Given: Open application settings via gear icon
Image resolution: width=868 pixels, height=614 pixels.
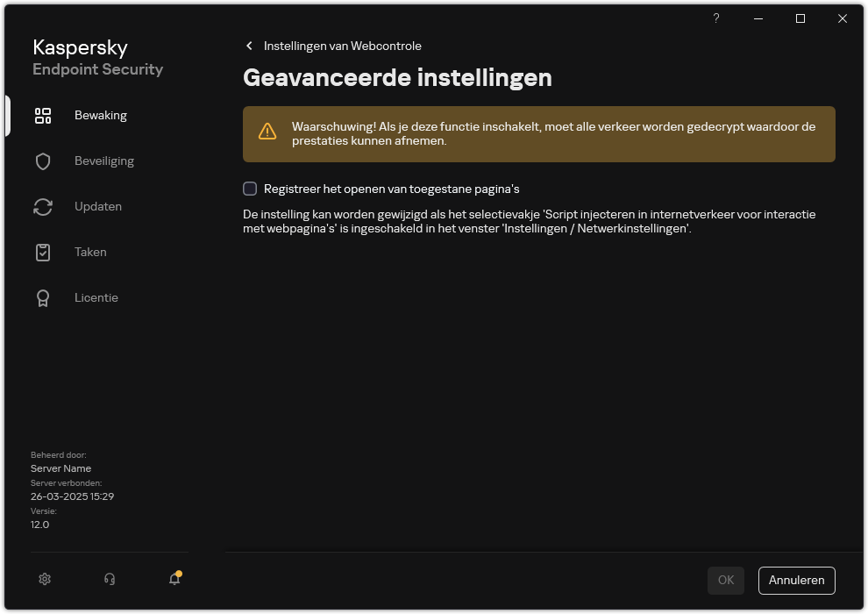Looking at the screenshot, I should coord(44,579).
